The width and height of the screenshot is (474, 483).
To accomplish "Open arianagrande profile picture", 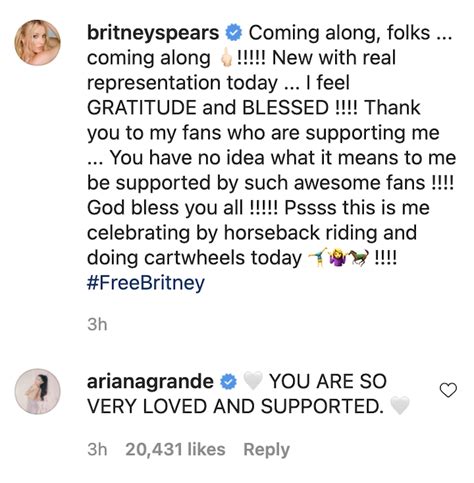I will pos(38,391).
